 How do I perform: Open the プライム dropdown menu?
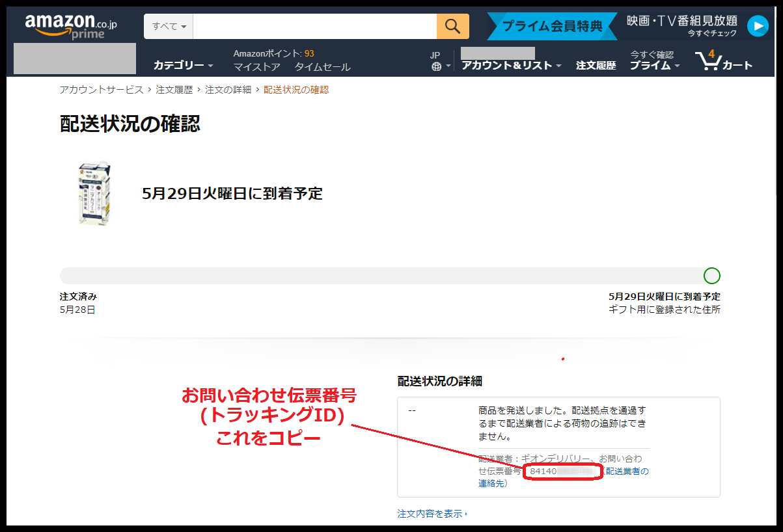654,66
